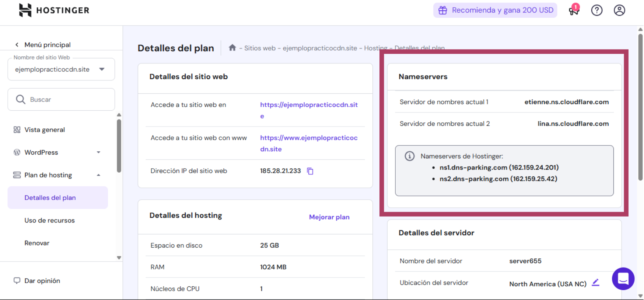Click ns1.dns-parking.com (162.159.24.201) entry
Image resolution: width=644 pixels, height=300 pixels.
click(x=499, y=168)
